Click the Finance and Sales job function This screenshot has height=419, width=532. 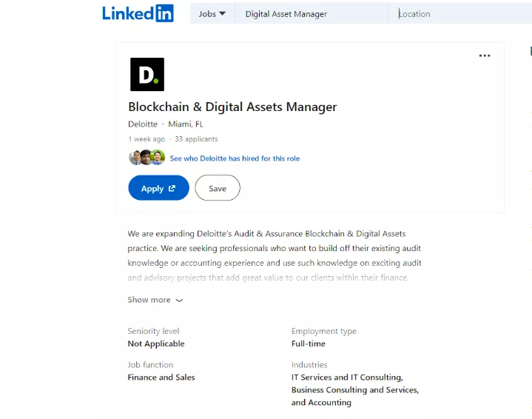coord(161,378)
